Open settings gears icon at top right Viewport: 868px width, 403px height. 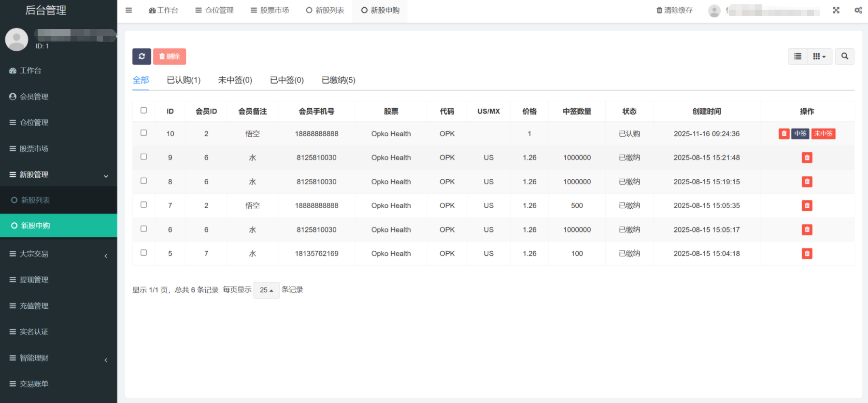pos(858,10)
